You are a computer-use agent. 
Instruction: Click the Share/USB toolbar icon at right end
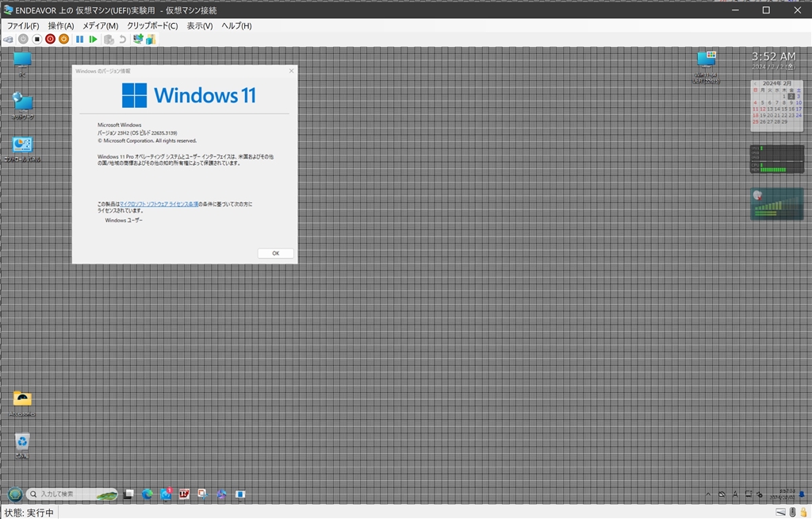coord(151,40)
